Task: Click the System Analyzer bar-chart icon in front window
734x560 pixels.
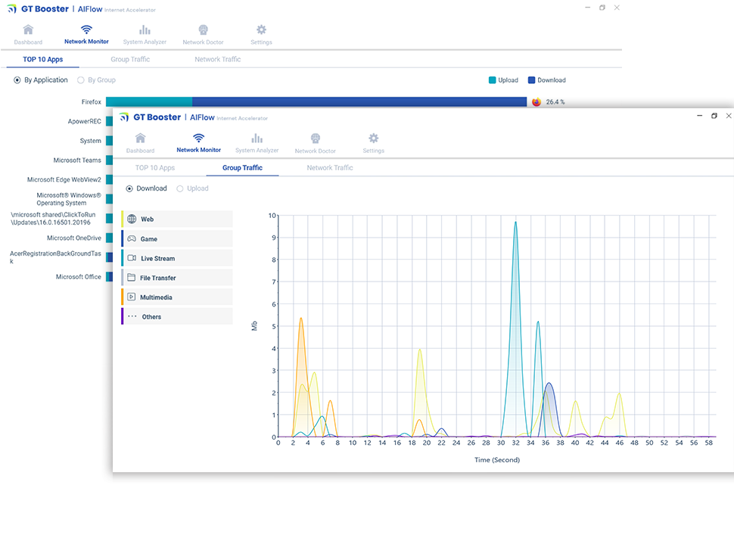Action: [x=257, y=138]
